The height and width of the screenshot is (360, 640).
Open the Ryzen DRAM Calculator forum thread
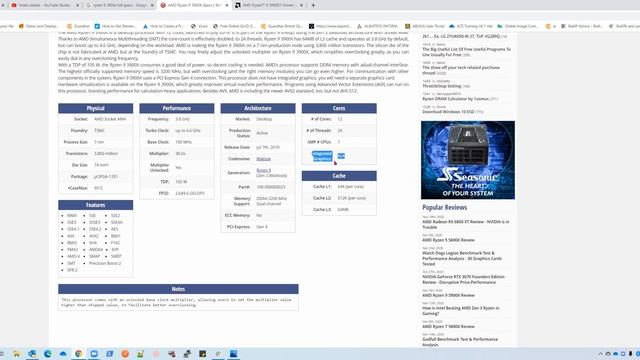[x=456, y=99]
